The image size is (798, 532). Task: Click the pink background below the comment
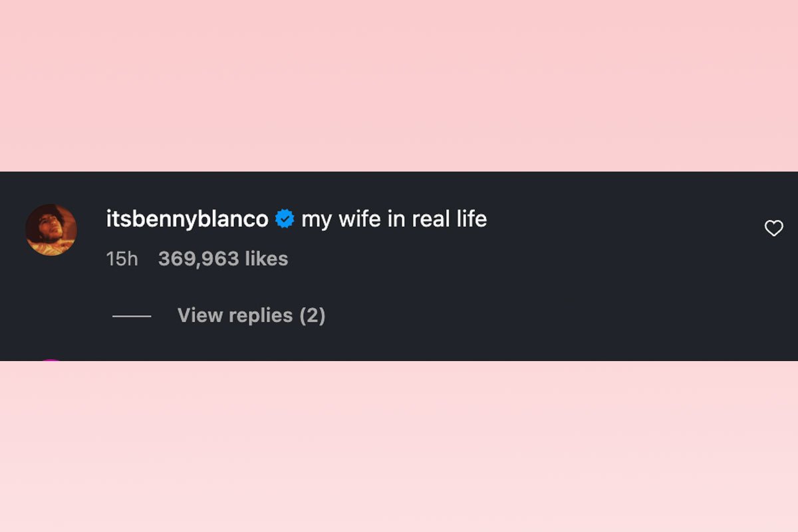tap(399, 446)
